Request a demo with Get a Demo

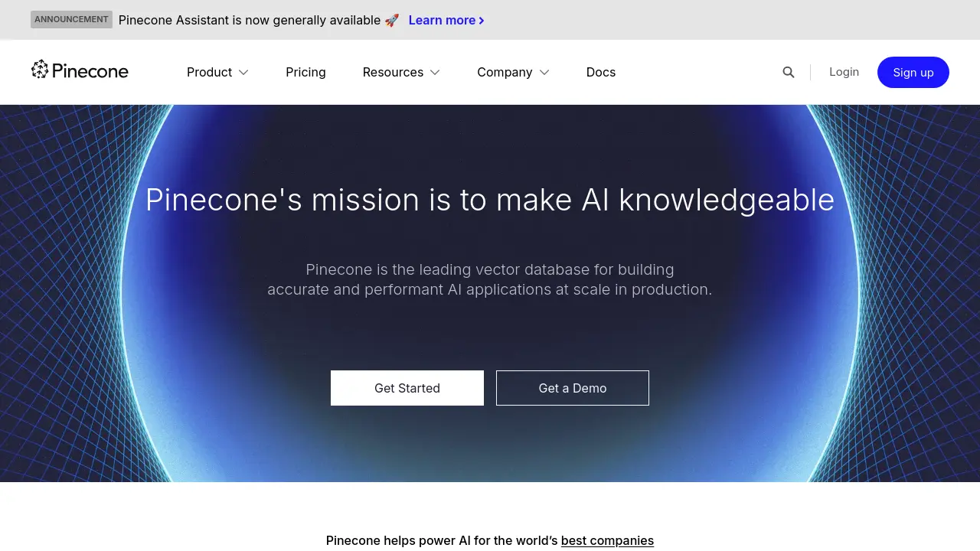573,388
